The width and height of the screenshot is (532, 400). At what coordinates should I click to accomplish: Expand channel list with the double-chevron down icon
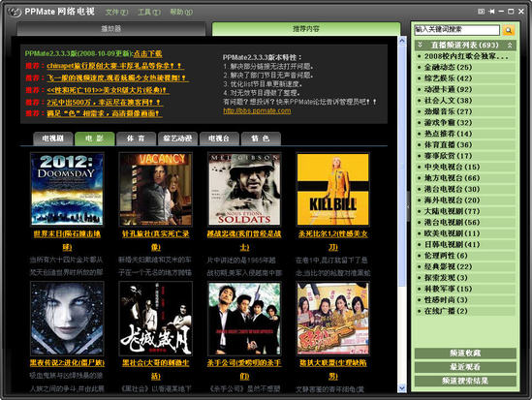(420, 46)
